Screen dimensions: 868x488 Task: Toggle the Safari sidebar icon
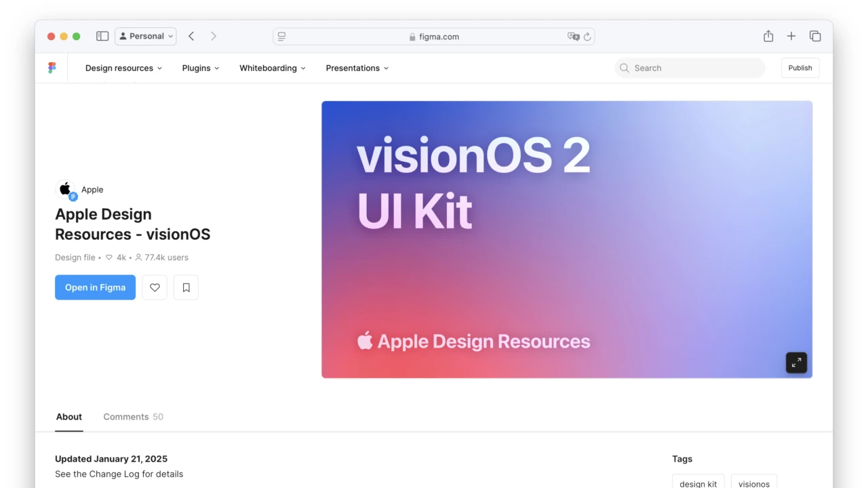pos(102,36)
